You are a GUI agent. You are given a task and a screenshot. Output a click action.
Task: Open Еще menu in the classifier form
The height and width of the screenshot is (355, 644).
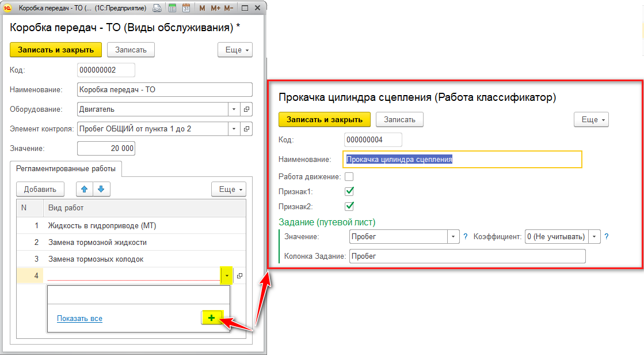point(591,119)
